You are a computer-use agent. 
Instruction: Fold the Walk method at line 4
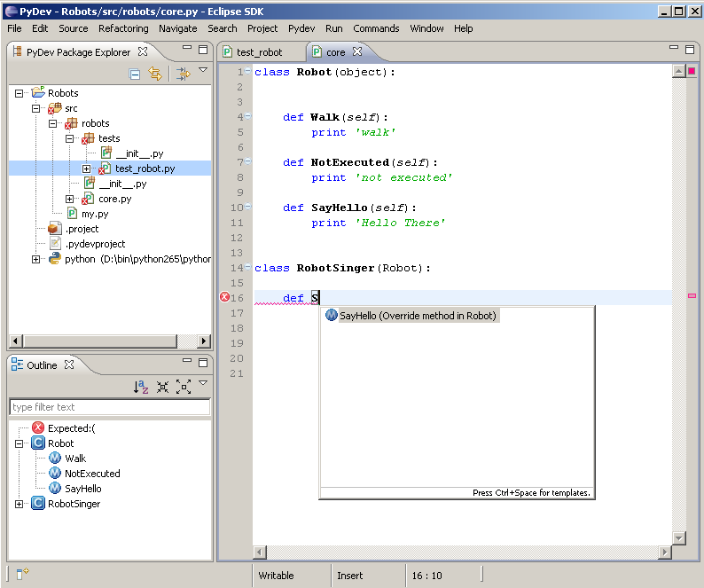[x=248, y=116]
